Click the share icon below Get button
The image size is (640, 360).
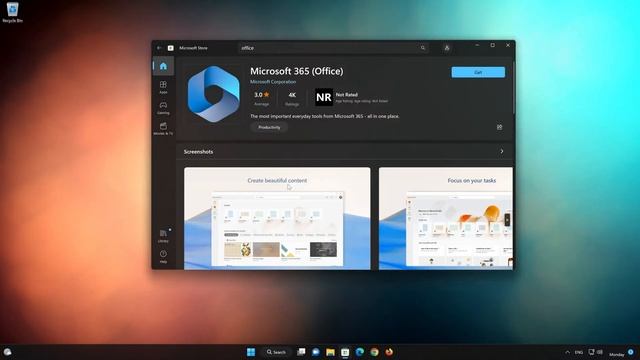(500, 127)
